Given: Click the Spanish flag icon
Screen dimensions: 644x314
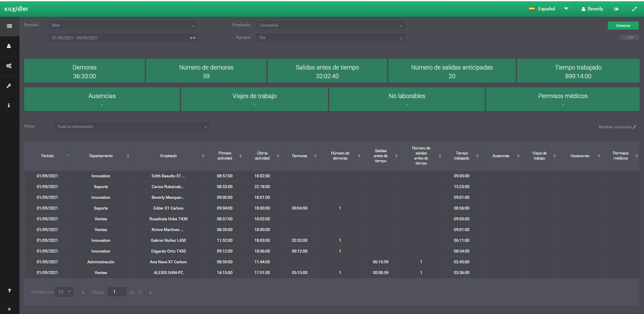Looking at the screenshot, I should click(532, 9).
